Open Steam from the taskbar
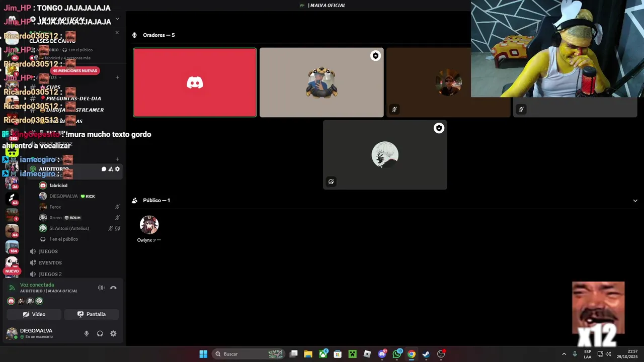This screenshot has width=644, height=362. coord(426,354)
